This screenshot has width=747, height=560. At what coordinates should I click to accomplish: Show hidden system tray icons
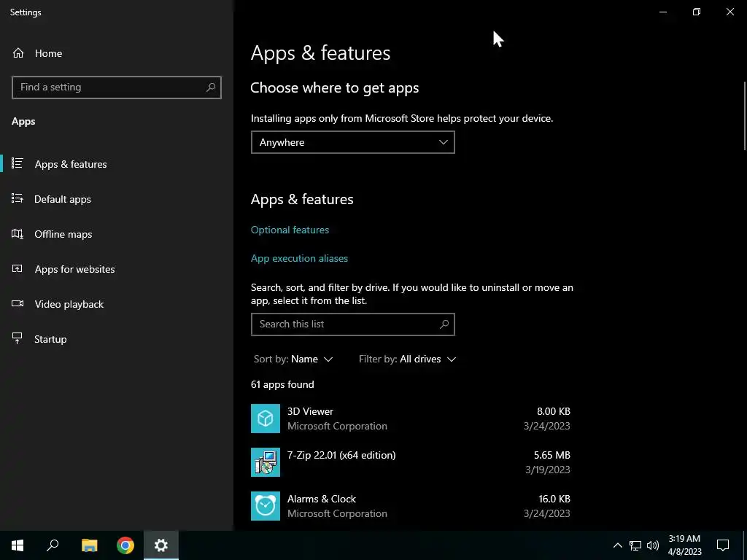point(617,545)
